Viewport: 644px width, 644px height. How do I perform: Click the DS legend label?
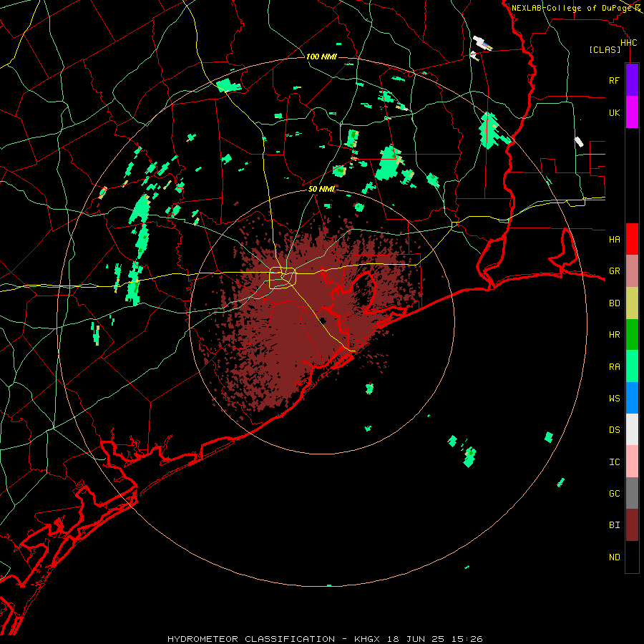(615, 430)
